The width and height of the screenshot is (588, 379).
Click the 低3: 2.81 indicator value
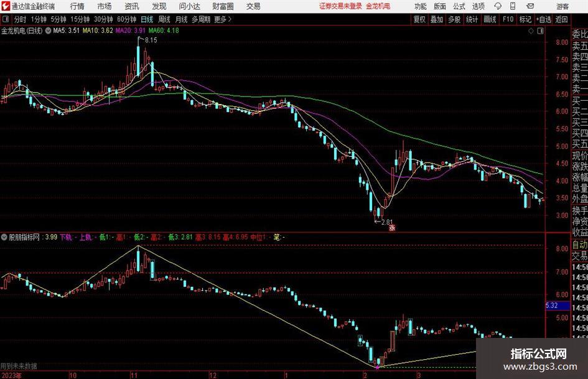click(x=180, y=237)
